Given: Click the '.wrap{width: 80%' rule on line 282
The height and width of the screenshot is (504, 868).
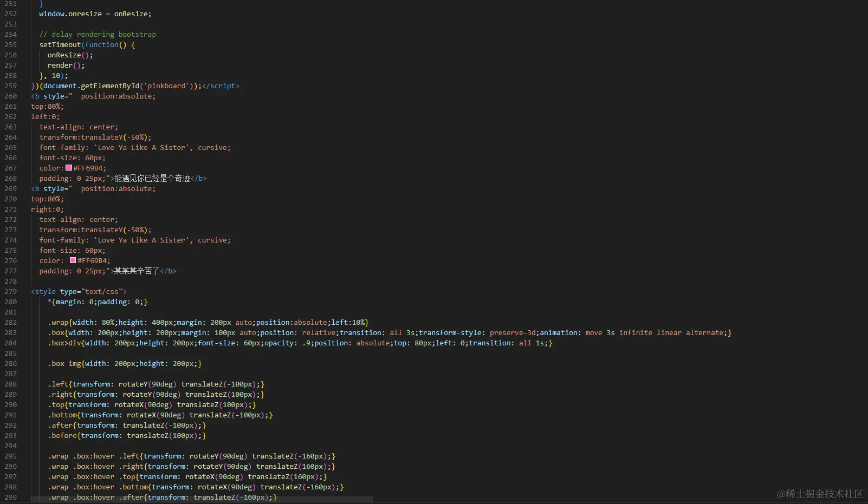Looking at the screenshot, I should pyautogui.click(x=209, y=323).
